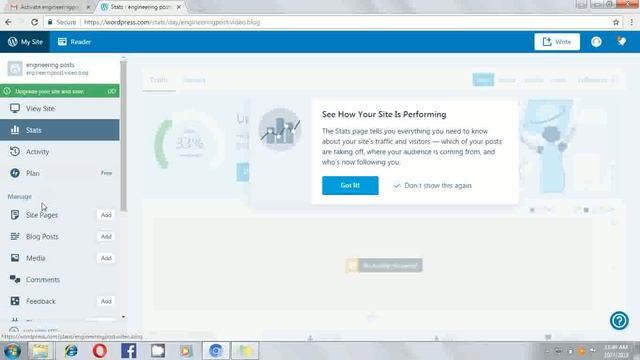Image resolution: width=640 pixels, height=360 pixels.
Task: Click the engineering posts site icon
Action: point(15,68)
